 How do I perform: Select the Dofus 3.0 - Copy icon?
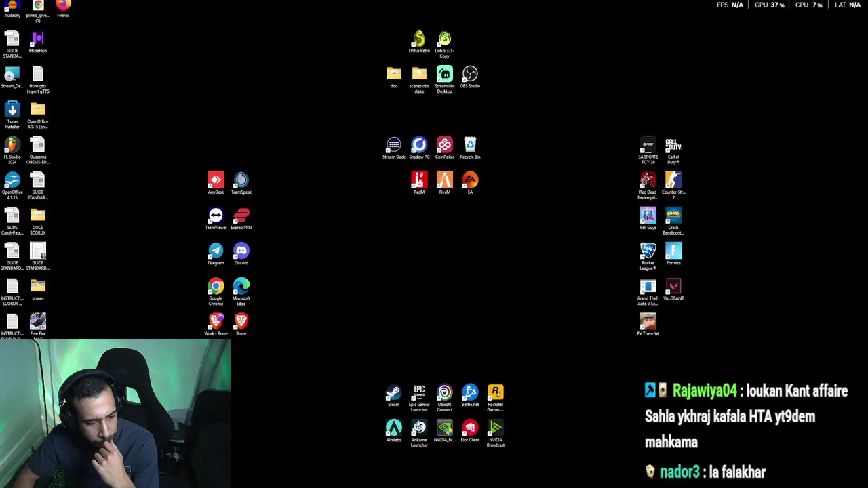(444, 45)
